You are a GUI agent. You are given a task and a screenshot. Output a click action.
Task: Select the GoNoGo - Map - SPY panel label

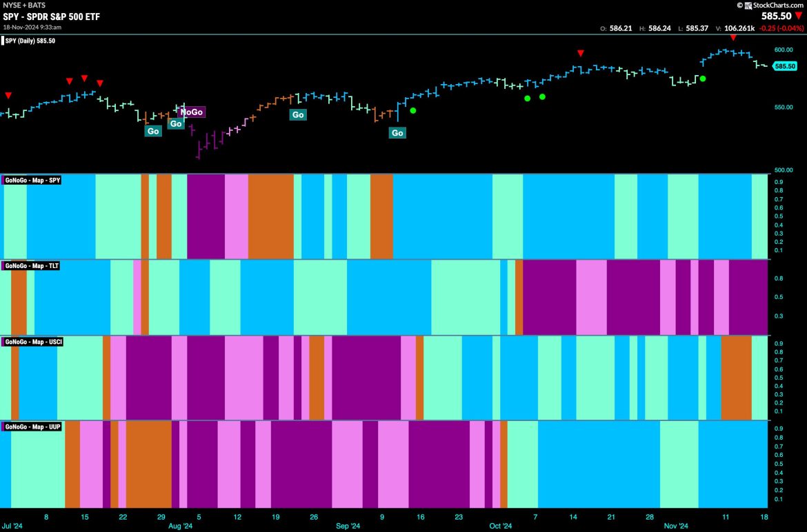33,180
